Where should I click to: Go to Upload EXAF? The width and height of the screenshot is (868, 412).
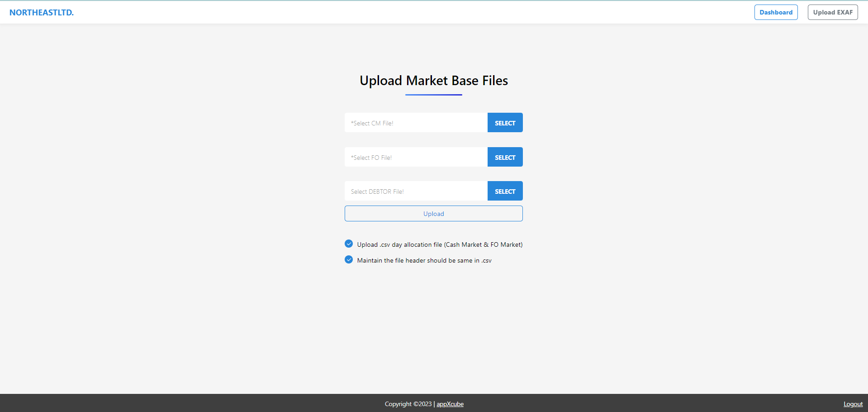832,12
